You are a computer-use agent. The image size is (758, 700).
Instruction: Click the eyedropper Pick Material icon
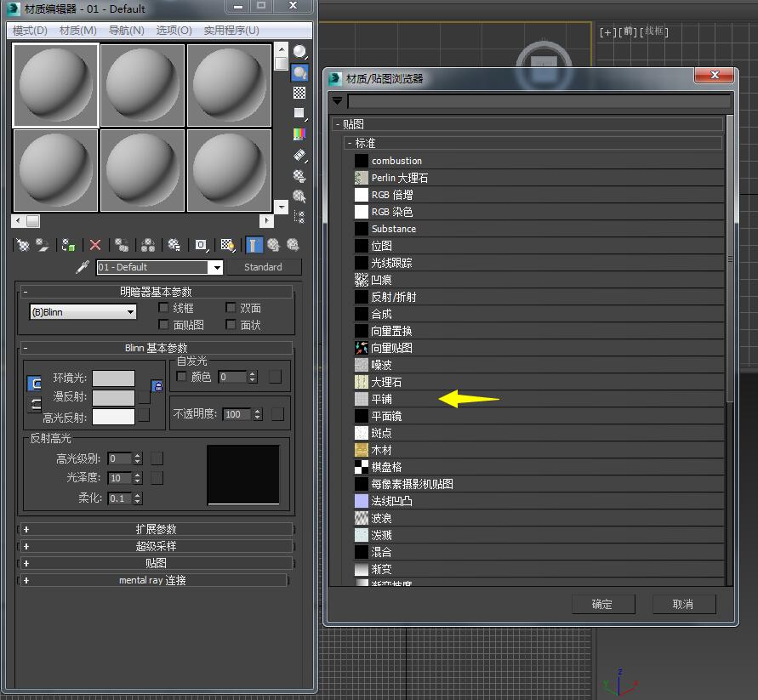coord(83,267)
